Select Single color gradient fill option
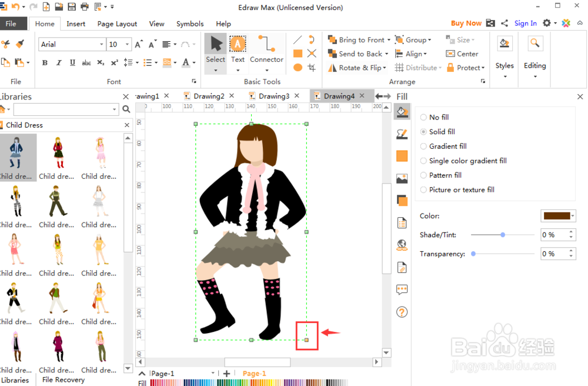The width and height of the screenshot is (588, 386). pos(463,161)
